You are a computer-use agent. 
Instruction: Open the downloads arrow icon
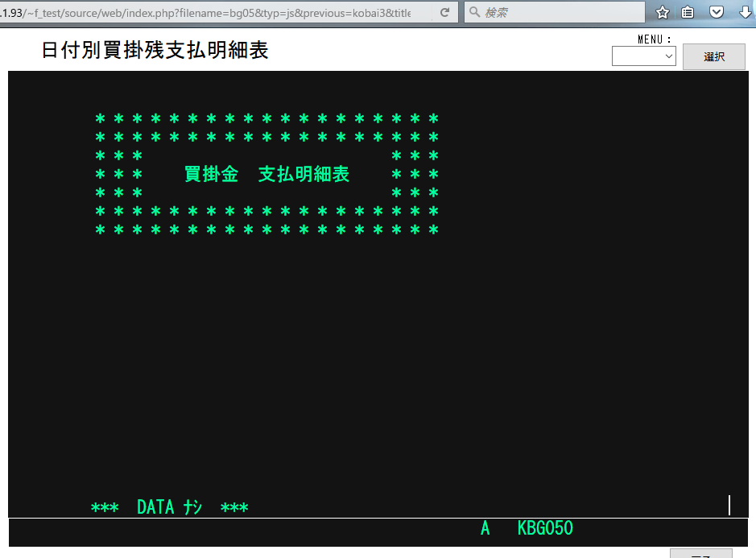[x=745, y=13]
